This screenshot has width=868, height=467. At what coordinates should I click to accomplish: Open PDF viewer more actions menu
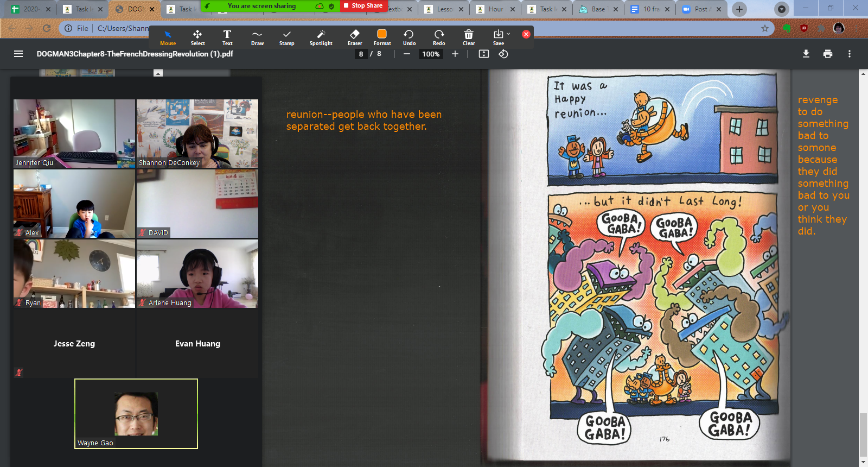coord(850,54)
